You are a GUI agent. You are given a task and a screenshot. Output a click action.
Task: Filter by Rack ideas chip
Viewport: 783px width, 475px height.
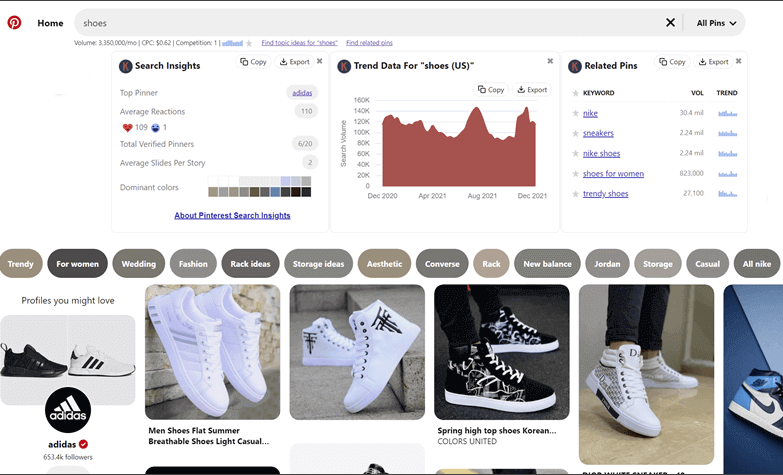(x=250, y=263)
